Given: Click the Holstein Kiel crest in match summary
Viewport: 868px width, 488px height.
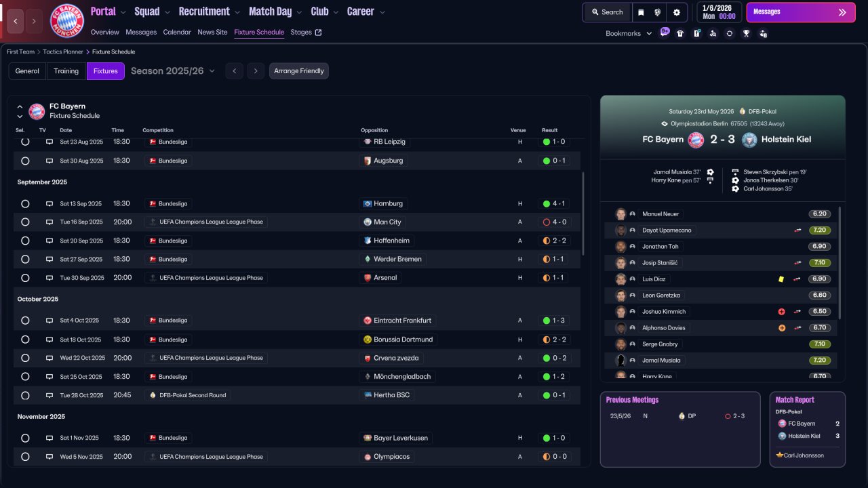Looking at the screenshot, I should 749,140.
